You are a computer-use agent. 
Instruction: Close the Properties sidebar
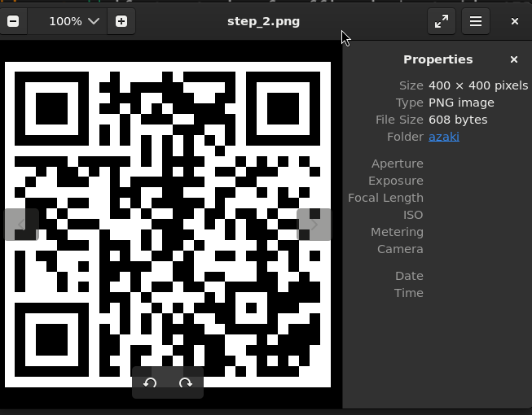pyautogui.click(x=514, y=59)
